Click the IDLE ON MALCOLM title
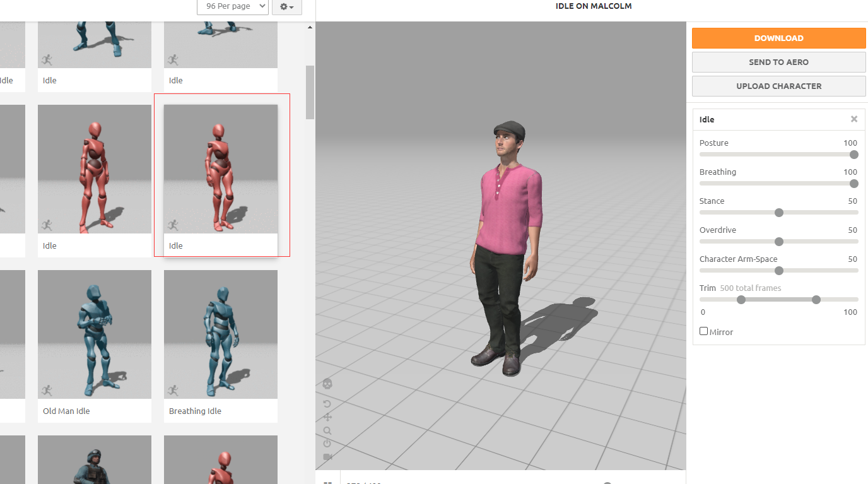This screenshot has width=868, height=484. (x=593, y=6)
